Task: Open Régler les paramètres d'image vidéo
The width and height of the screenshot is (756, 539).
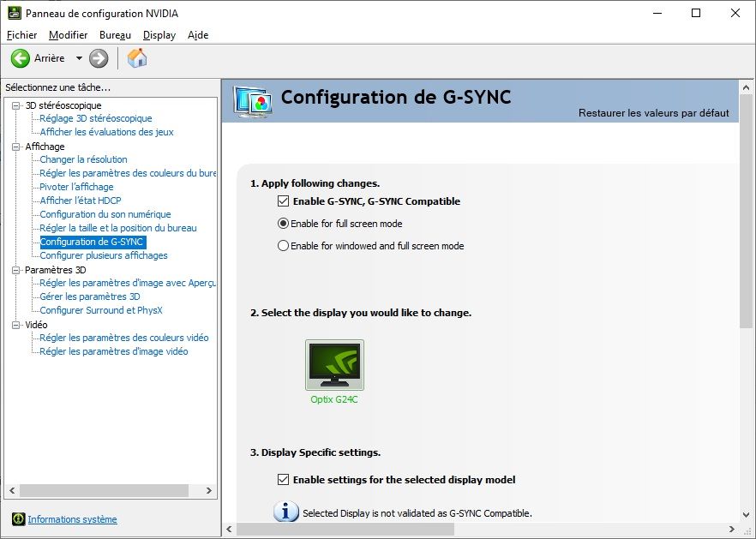Action: 114,351
